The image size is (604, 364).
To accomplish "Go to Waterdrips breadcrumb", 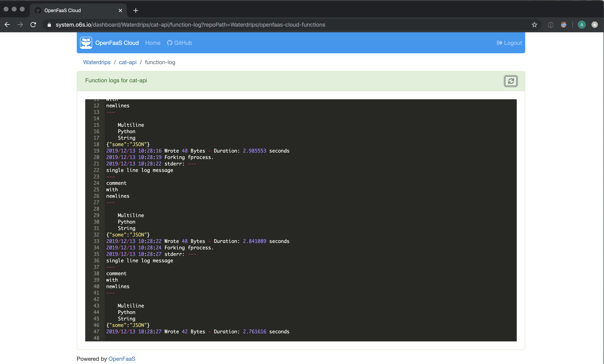I will click(97, 62).
